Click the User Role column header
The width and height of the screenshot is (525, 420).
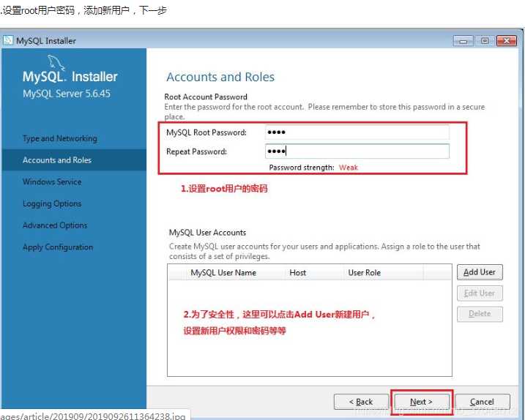[365, 272]
